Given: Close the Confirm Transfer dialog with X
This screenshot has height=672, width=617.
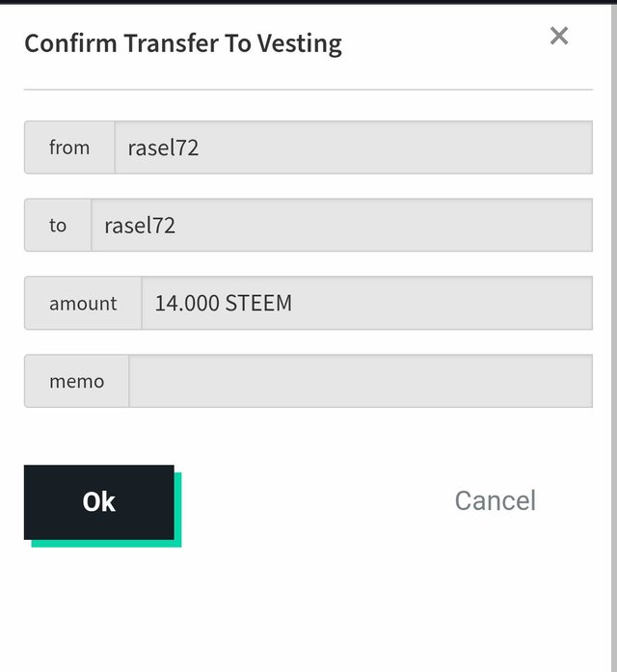Looking at the screenshot, I should [x=559, y=36].
